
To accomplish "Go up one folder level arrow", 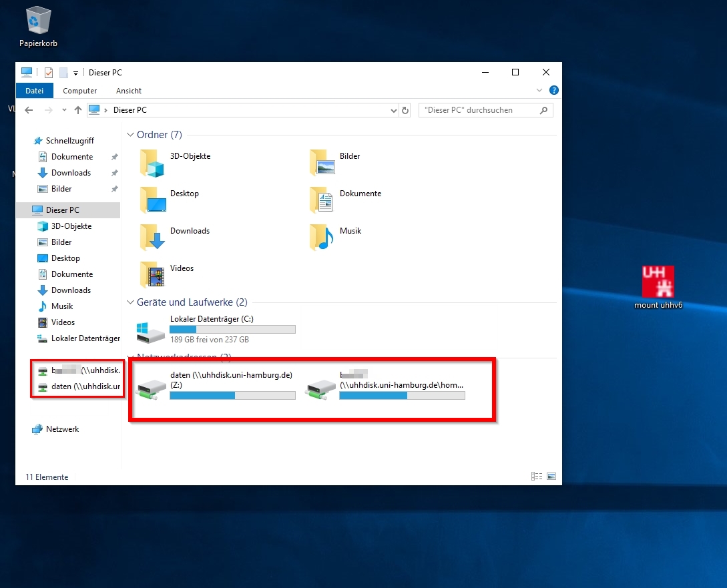I will point(78,110).
